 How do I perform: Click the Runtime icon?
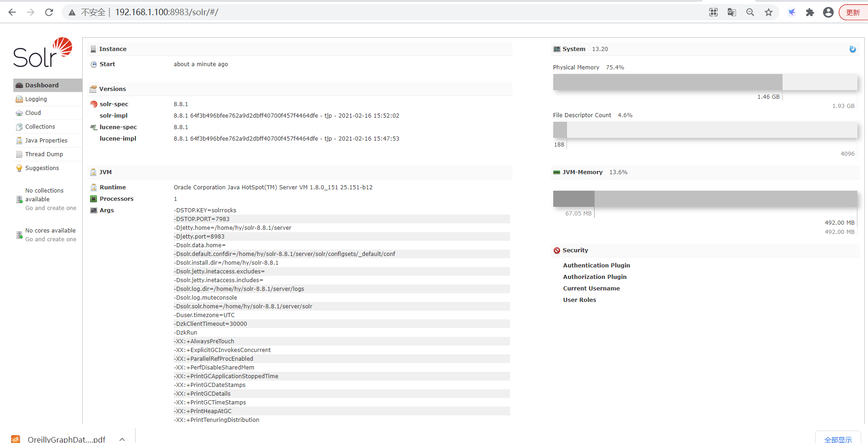coord(94,187)
